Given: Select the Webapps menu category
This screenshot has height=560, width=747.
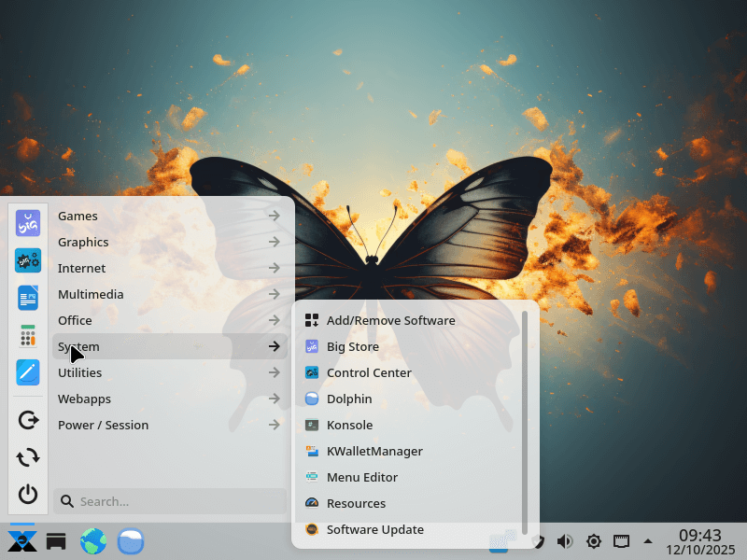Looking at the screenshot, I should click(84, 399).
